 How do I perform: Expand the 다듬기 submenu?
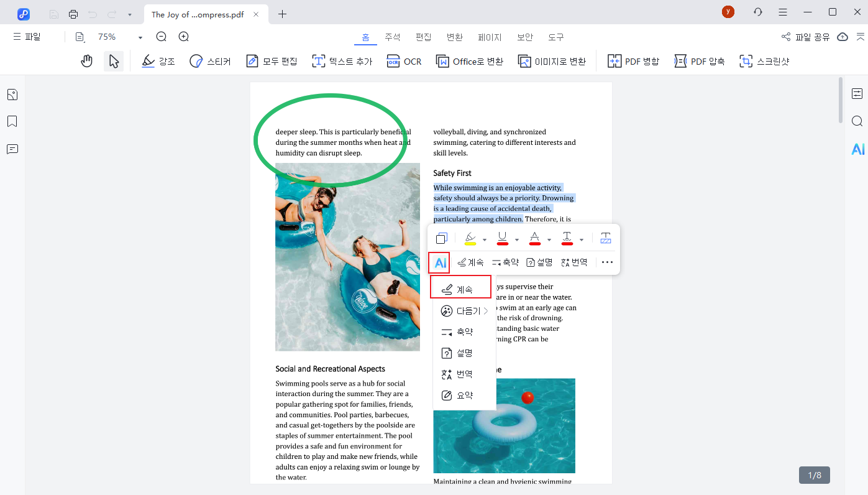[464, 311]
